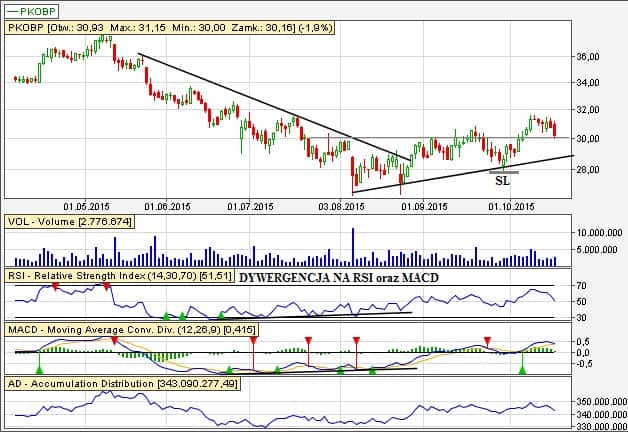
Task: Click the second red arrow in RSI panel
Action: tap(107, 287)
